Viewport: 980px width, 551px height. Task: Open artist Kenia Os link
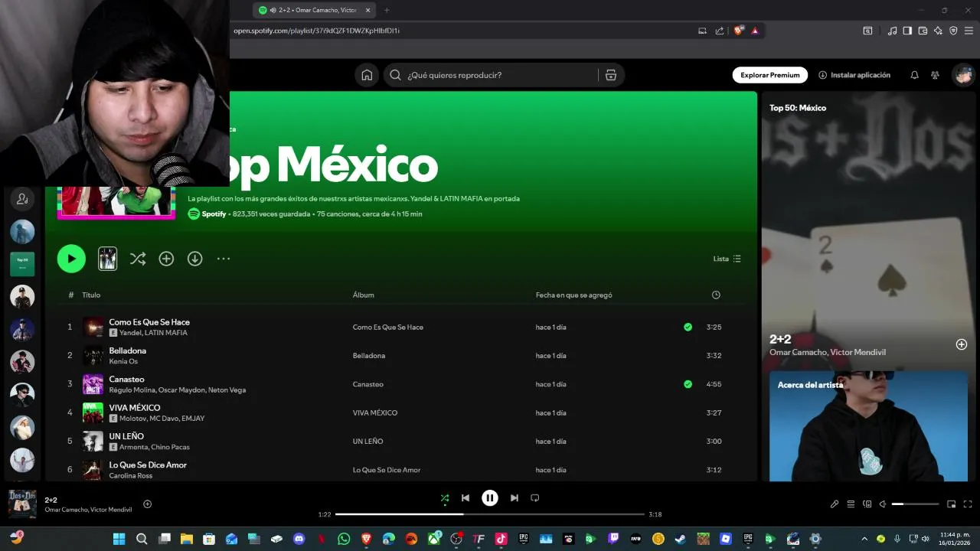point(123,361)
